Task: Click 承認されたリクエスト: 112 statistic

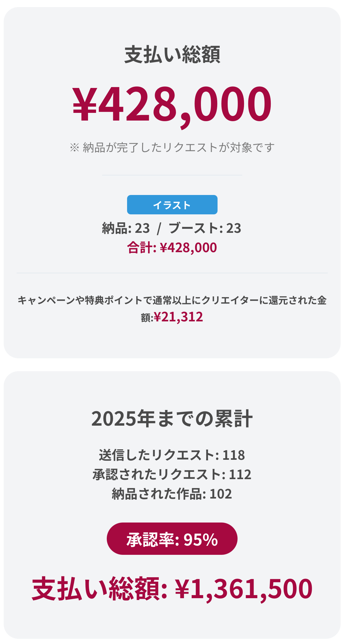Action: click(x=172, y=475)
